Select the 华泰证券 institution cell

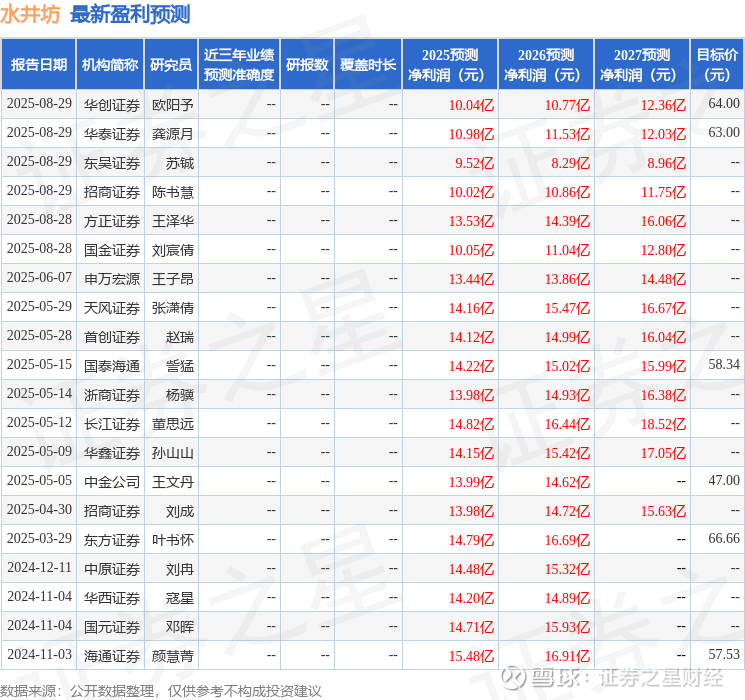tap(112, 134)
